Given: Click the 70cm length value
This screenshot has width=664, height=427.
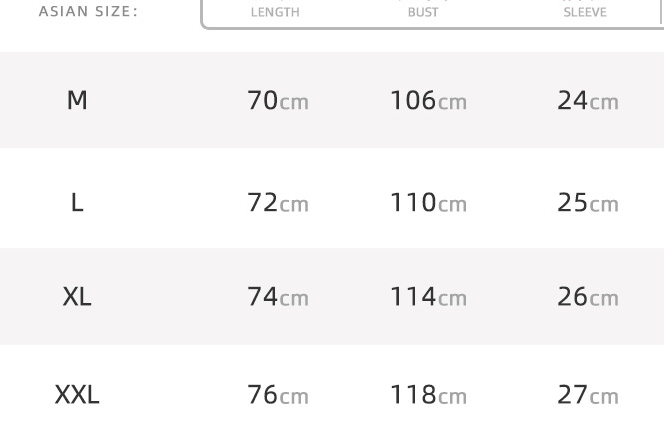Looking at the screenshot, I should pyautogui.click(x=277, y=100).
